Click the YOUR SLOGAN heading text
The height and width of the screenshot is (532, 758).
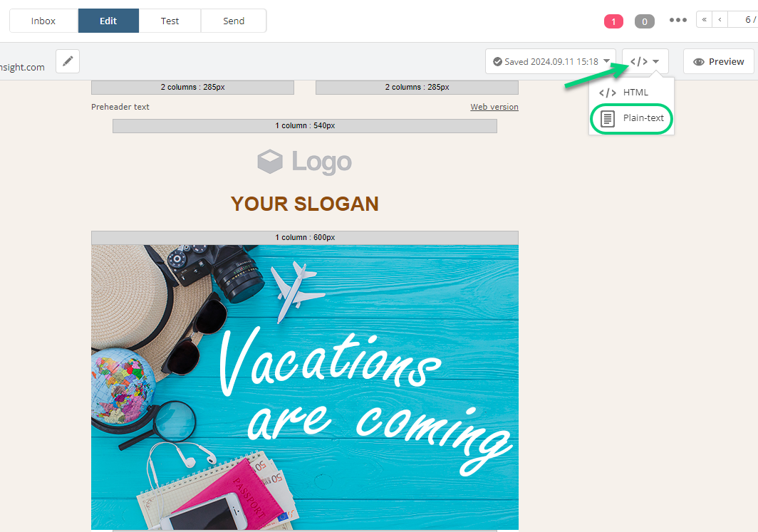click(305, 204)
